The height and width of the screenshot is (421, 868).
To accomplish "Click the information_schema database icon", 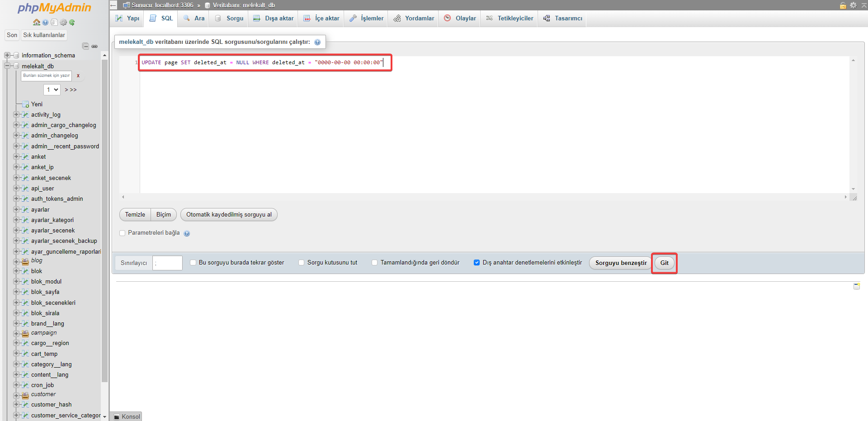I will point(16,55).
